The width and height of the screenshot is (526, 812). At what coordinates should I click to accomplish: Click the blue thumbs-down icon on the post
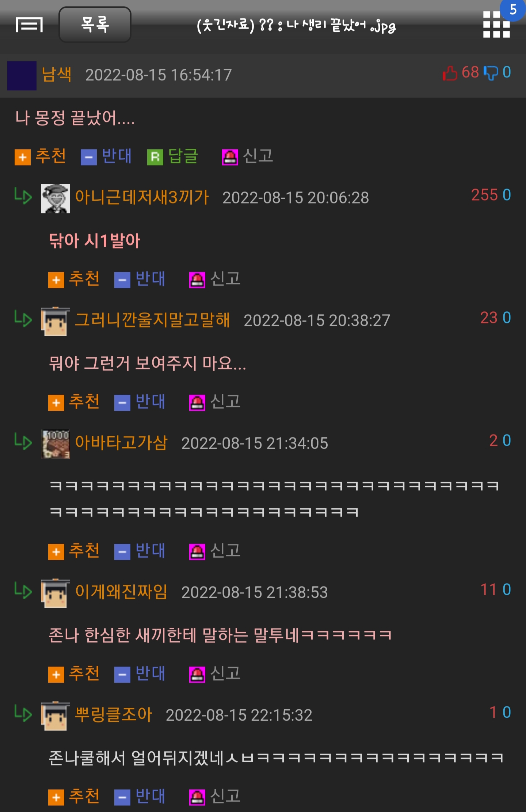(x=491, y=73)
